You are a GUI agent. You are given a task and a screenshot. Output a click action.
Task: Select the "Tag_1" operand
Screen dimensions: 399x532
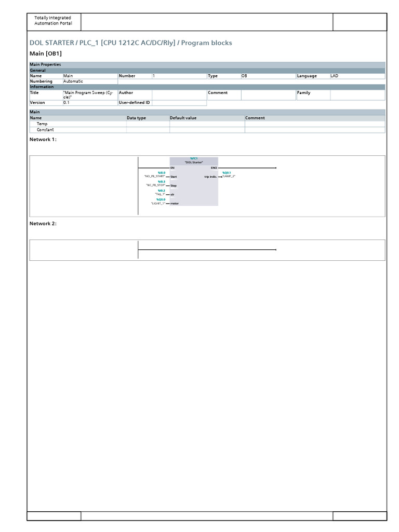(x=160, y=194)
